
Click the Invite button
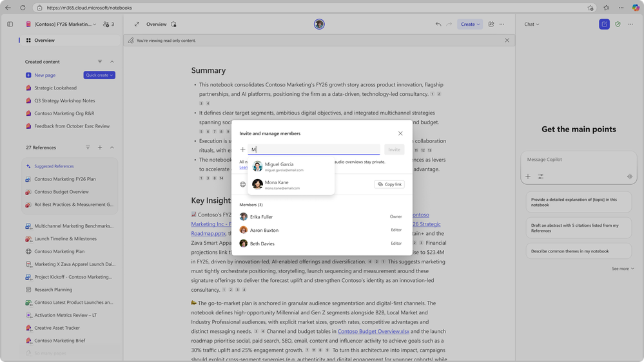395,149
